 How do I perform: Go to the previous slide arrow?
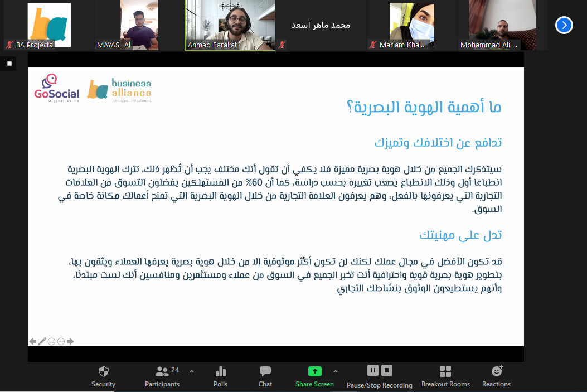tap(33, 341)
